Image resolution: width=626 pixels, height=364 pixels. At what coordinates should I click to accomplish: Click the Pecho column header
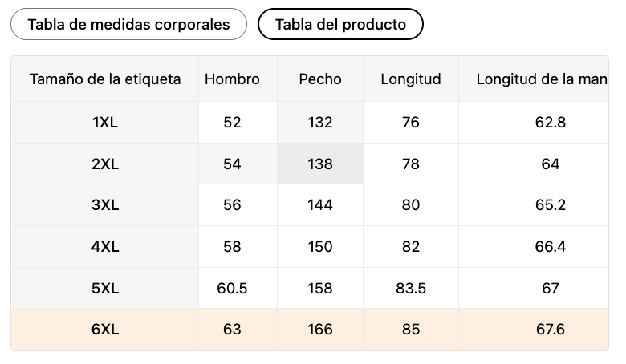pyautogui.click(x=320, y=79)
